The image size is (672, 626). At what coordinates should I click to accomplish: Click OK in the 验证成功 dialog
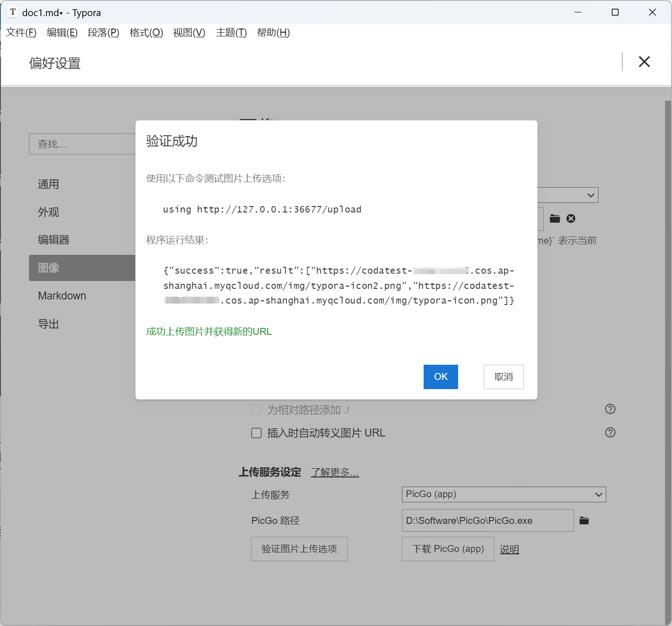click(441, 377)
